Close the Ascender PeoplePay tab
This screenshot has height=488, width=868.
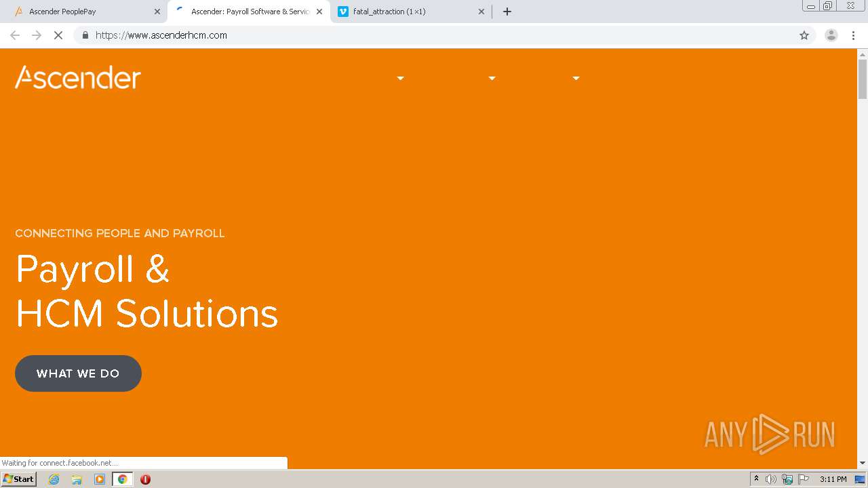point(157,12)
